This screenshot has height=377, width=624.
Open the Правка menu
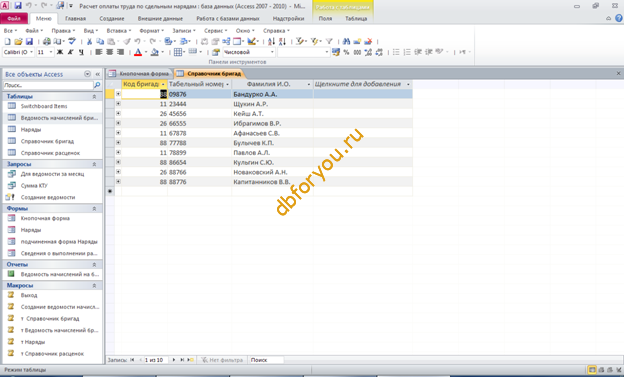pyautogui.click(x=63, y=31)
